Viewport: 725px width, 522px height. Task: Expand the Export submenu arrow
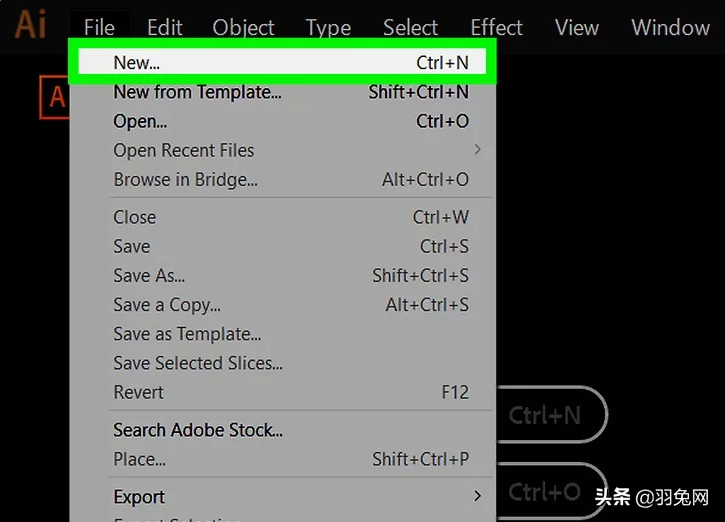478,496
